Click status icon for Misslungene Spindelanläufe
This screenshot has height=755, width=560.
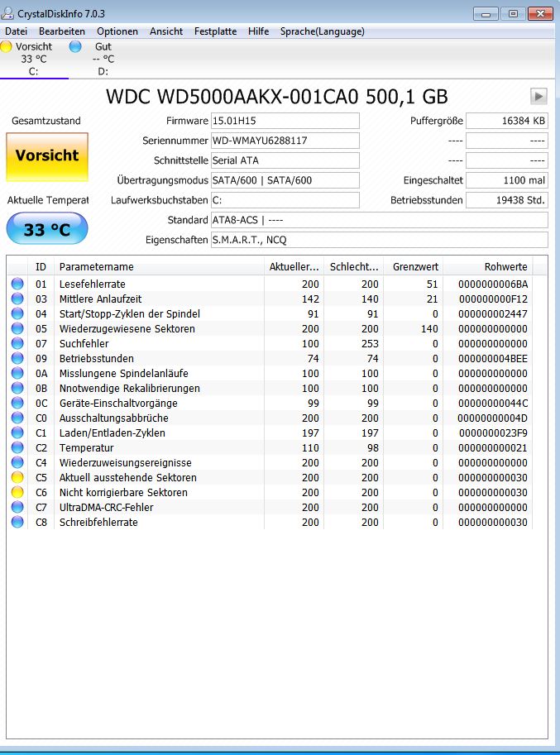[x=17, y=373]
